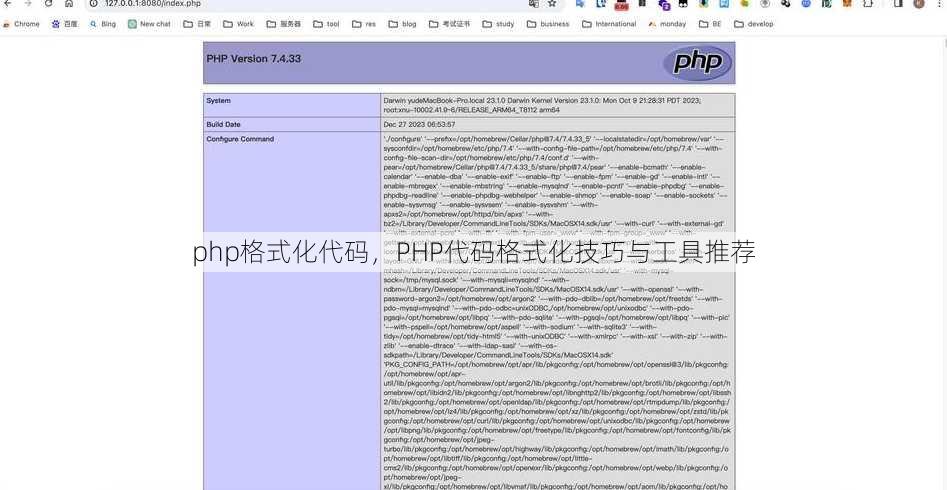This screenshot has width=947, height=490.
Task: Expand the tool bookmark folder
Action: [x=326, y=24]
